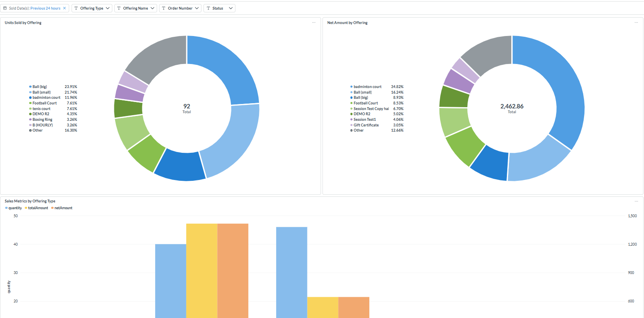The height and width of the screenshot is (318, 644).
Task: Open the Status filter dropdown chevron
Action: tap(231, 8)
